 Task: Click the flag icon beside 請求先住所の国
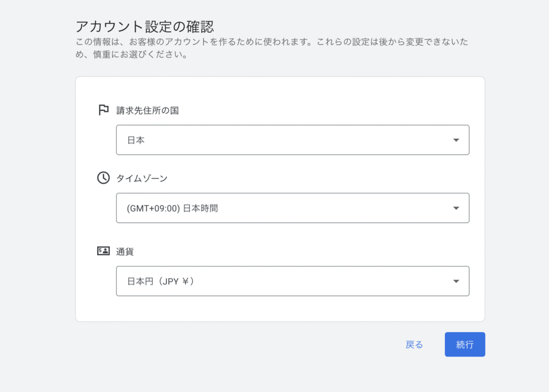(x=103, y=110)
